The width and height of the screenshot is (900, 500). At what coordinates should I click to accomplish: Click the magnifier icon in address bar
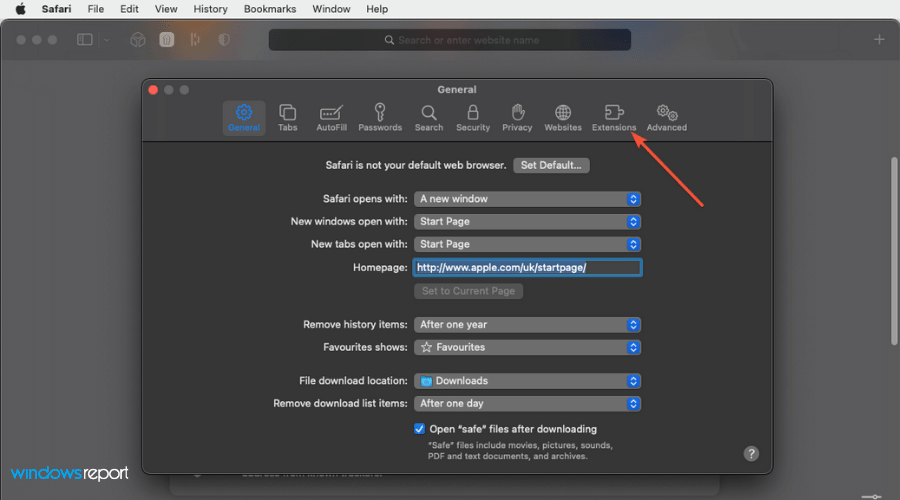pyautogui.click(x=389, y=40)
